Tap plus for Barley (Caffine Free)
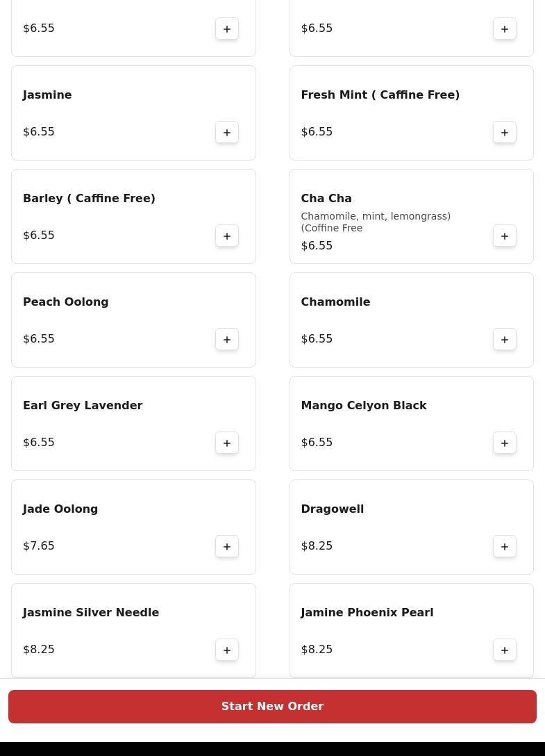The image size is (545, 756). click(x=227, y=236)
